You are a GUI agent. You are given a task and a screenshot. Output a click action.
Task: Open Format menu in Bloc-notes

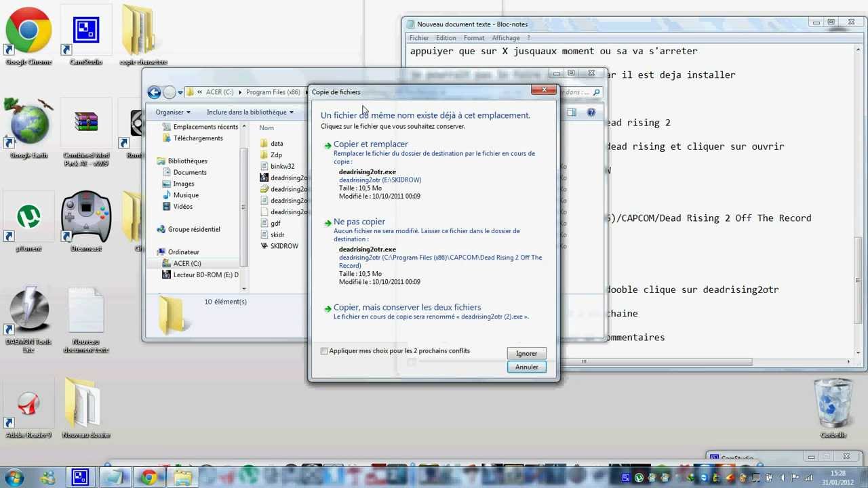pyautogui.click(x=474, y=38)
